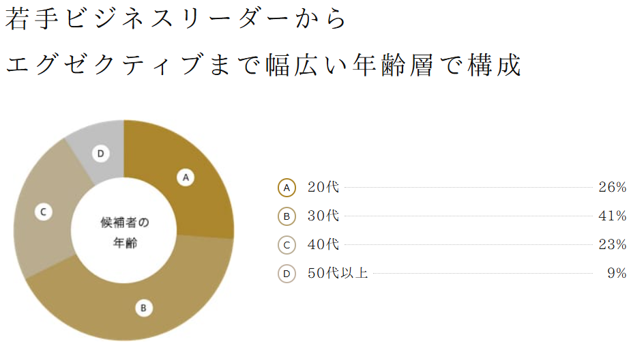Select the circled D legend icon
The image size is (644, 344).
tap(287, 274)
